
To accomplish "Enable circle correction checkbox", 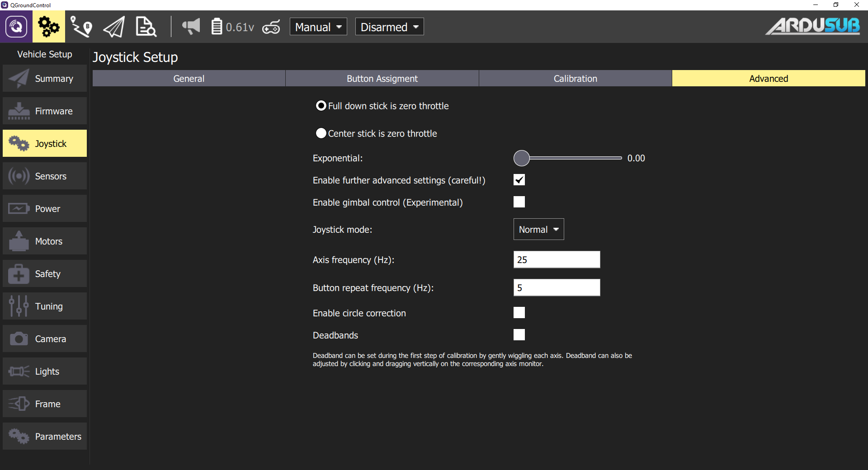I will (519, 313).
